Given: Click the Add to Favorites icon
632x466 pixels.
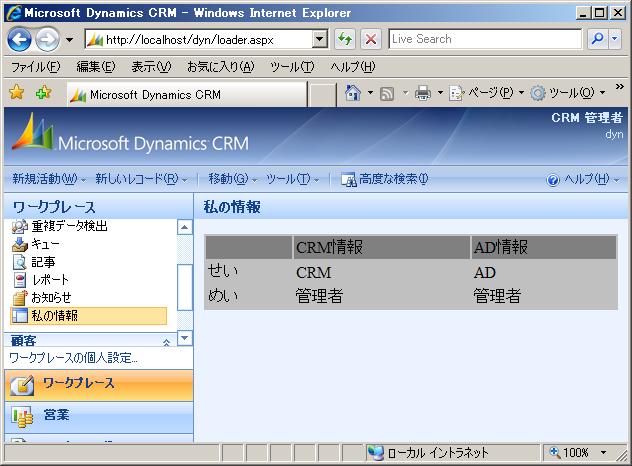Looking at the screenshot, I should [x=44, y=94].
